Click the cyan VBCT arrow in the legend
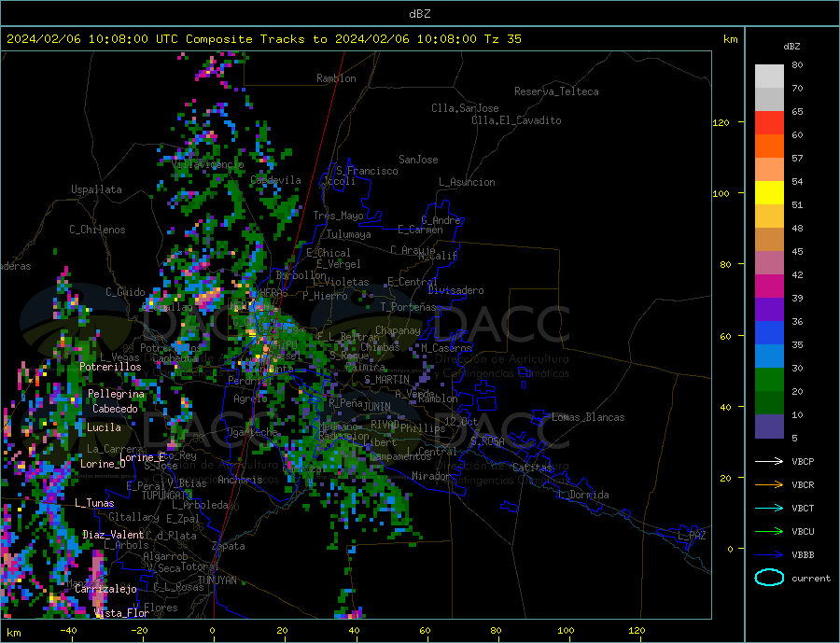Screen dimensions: 840x643 tap(769, 508)
